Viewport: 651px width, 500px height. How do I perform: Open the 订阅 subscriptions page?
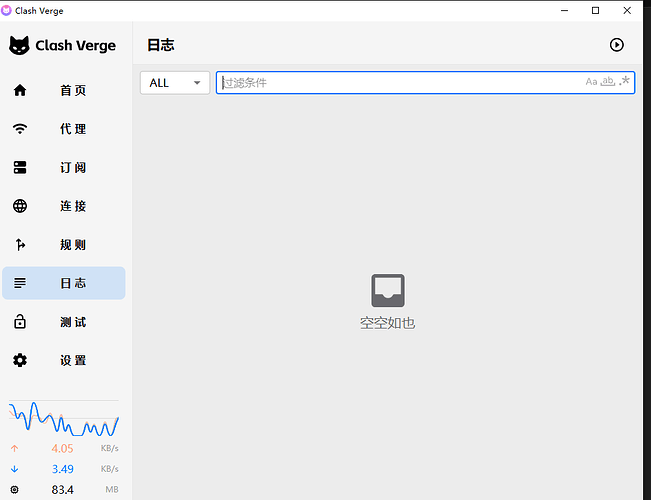(64, 167)
